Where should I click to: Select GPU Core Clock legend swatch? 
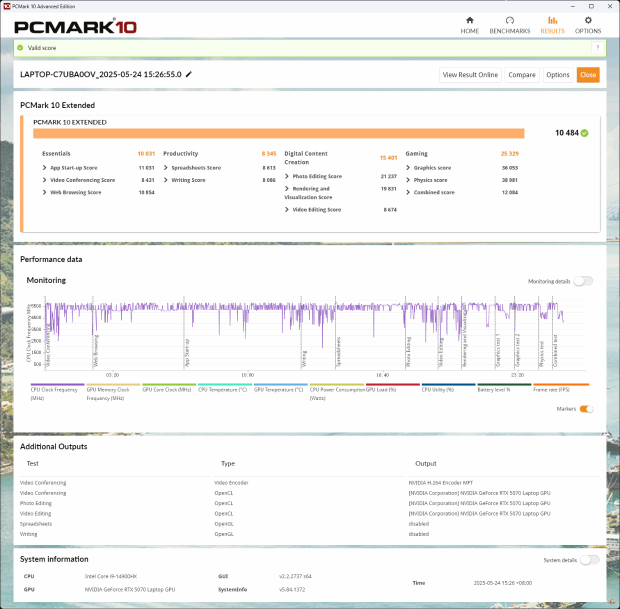169,384
